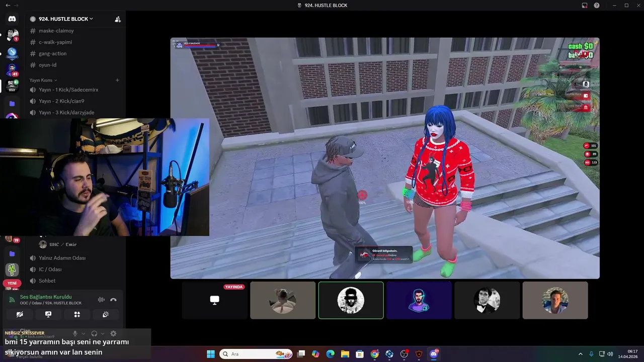This screenshot has width=644, height=362.
Task: Share your screen button
Action: pos(48,314)
